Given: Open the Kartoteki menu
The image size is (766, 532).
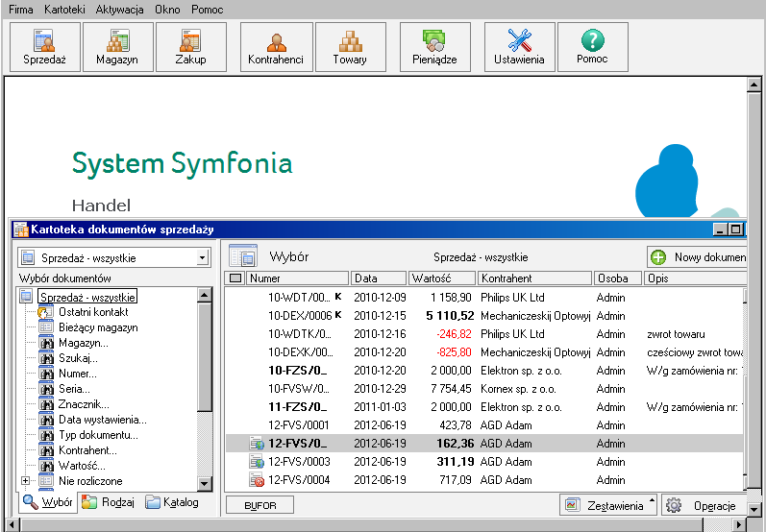Looking at the screenshot, I should tap(64, 10).
